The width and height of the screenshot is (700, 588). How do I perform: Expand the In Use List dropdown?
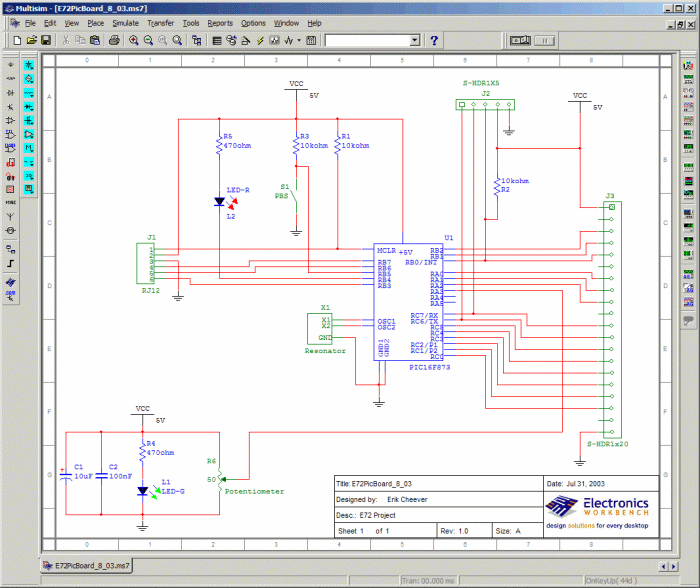tap(414, 41)
